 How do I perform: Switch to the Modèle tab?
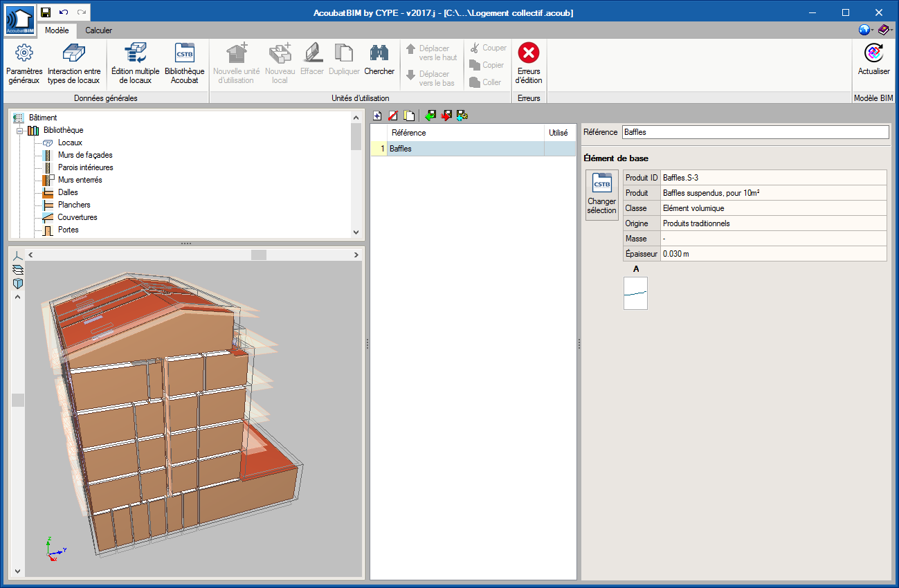(x=57, y=30)
